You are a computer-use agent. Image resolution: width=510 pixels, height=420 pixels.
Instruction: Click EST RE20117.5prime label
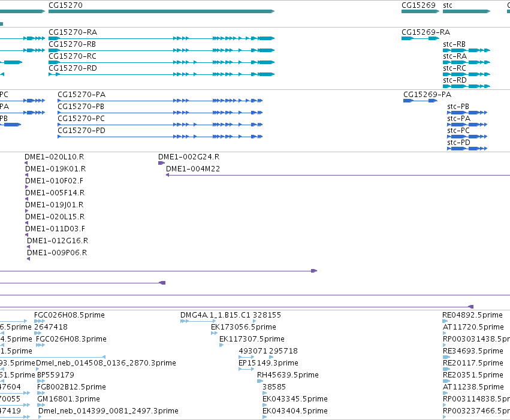click(473, 364)
